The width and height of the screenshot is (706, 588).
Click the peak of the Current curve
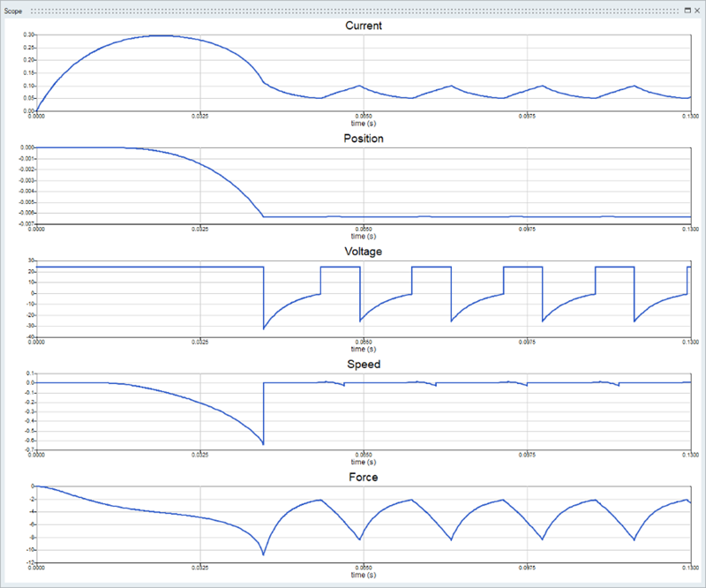click(x=159, y=35)
